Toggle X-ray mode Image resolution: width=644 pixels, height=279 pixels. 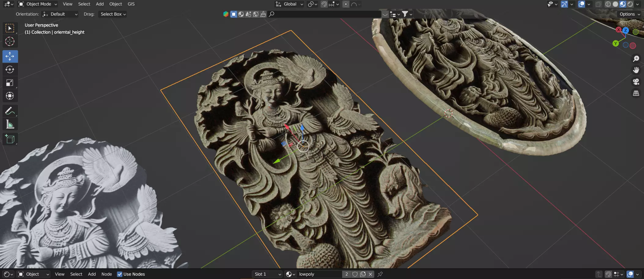coord(598,4)
